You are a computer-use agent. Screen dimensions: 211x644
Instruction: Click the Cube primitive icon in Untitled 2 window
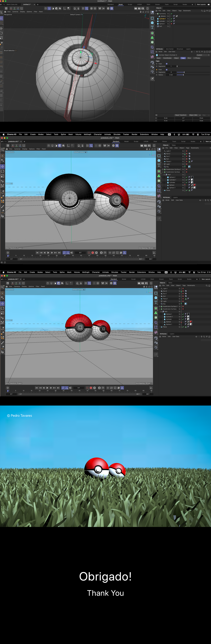152,23
